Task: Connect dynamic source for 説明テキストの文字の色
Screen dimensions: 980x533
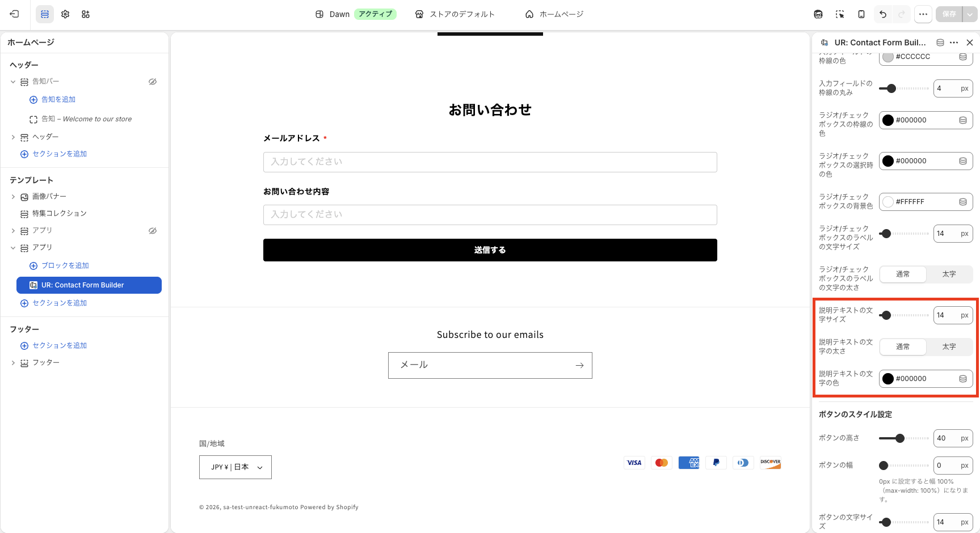Action: (963, 379)
